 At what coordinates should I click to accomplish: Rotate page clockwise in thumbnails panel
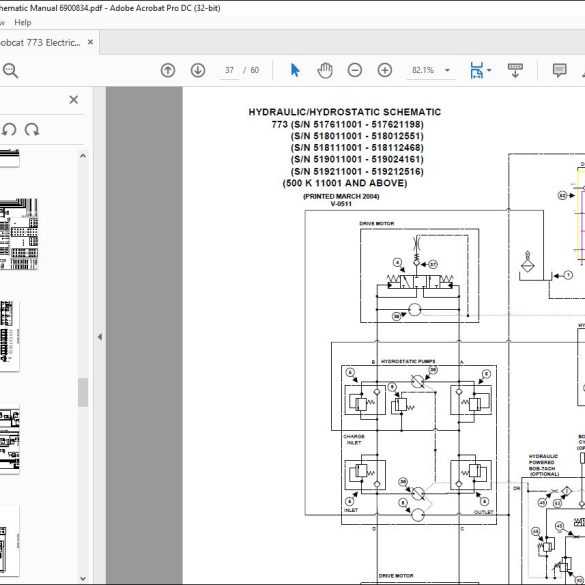(x=32, y=130)
